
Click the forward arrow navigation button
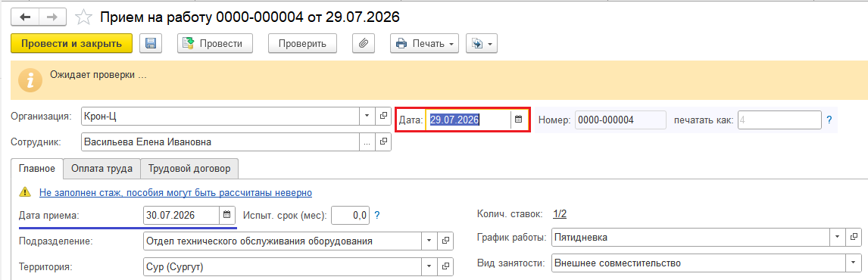point(52,17)
